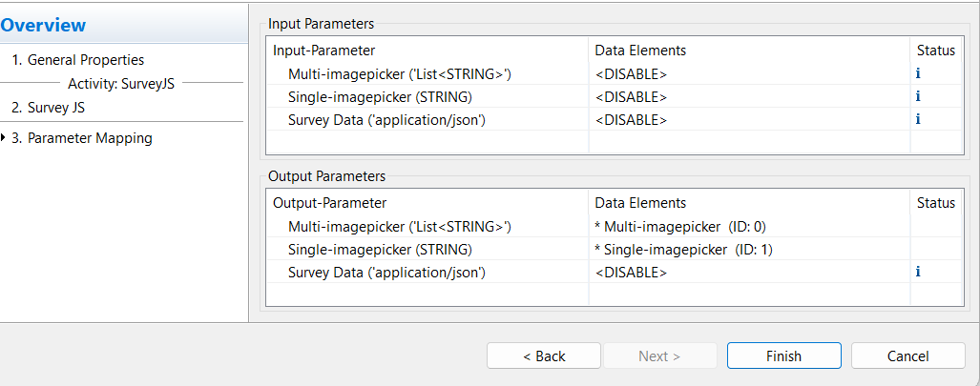Open data element for input Multi-imagepicker
Screen dimensions: 980x386
[749, 73]
